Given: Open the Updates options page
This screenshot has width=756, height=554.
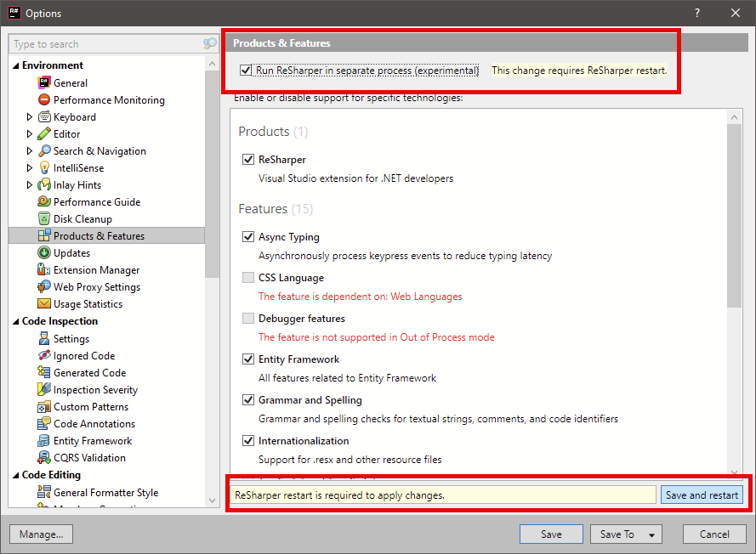Looking at the screenshot, I should 71,253.
